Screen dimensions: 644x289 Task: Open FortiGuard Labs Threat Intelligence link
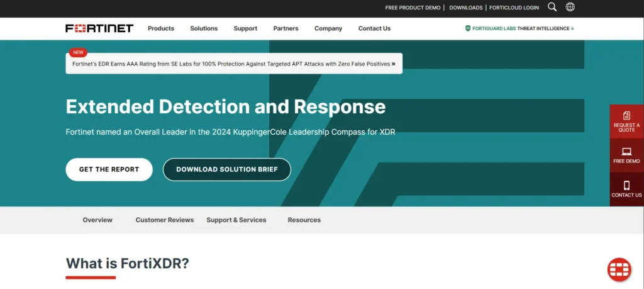(519, 28)
